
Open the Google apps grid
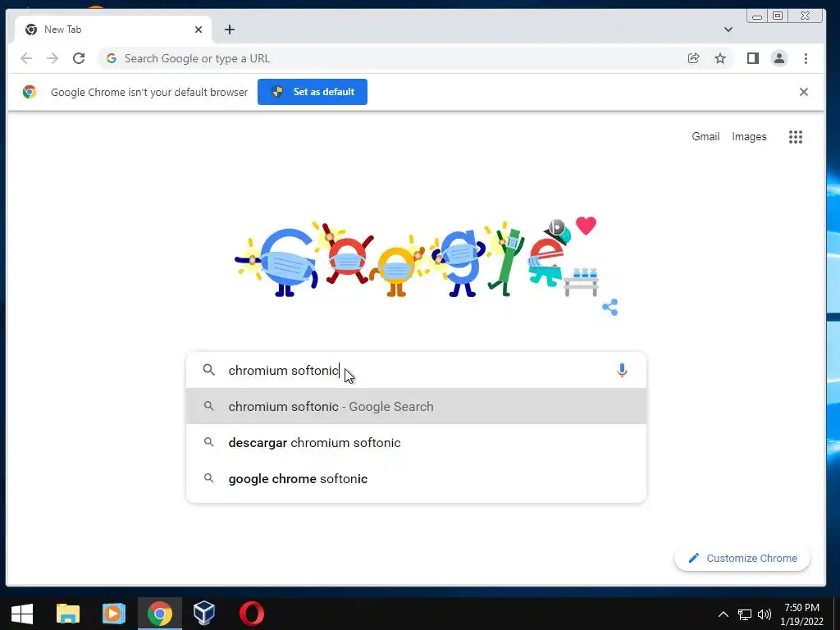click(x=796, y=137)
